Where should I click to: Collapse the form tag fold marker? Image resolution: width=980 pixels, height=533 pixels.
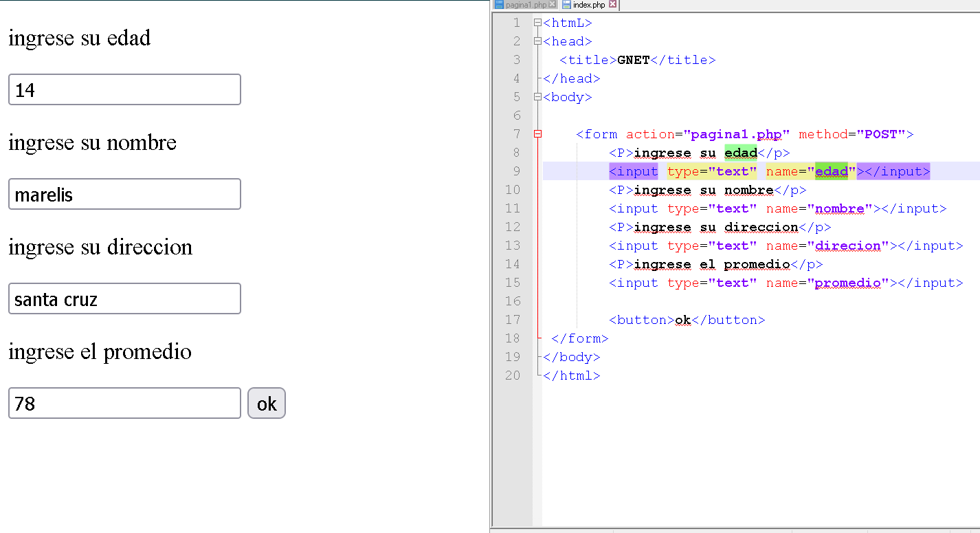(x=537, y=134)
